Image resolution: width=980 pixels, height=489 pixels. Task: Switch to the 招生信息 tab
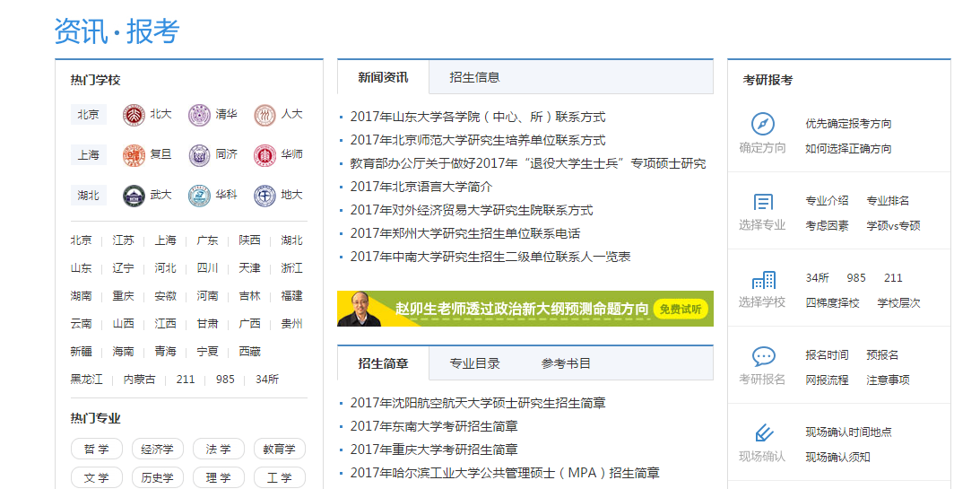click(474, 77)
